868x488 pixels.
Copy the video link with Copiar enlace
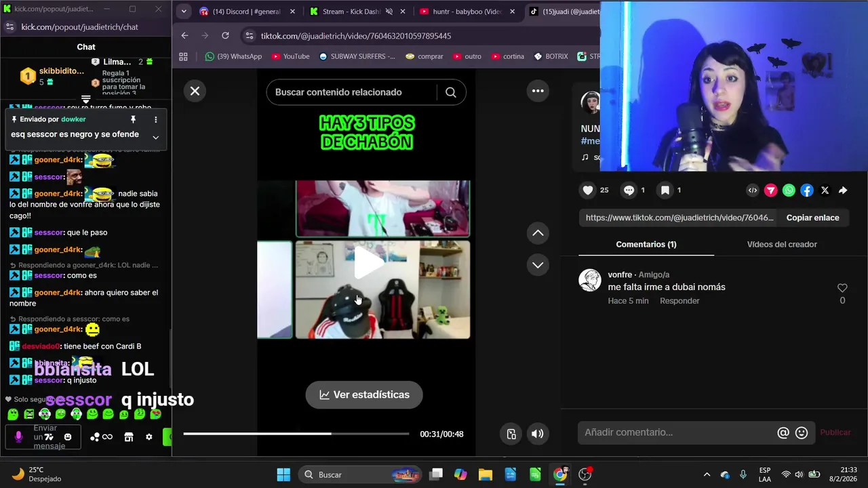pyautogui.click(x=812, y=218)
